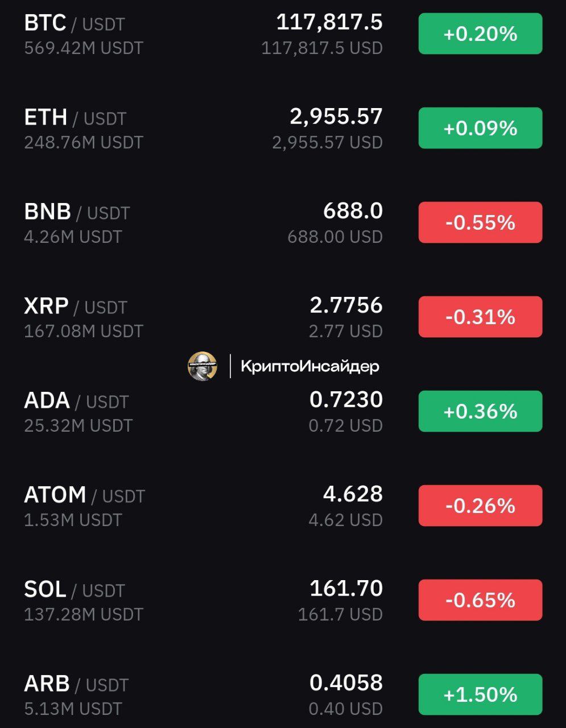Select the ETH / USDT pair
Screen dimensions: 566x728
tap(283, 129)
